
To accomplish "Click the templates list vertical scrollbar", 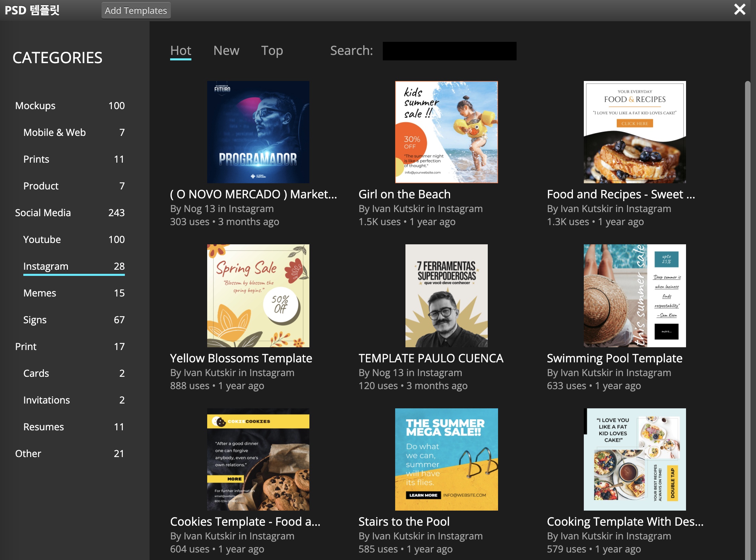I will [748, 309].
